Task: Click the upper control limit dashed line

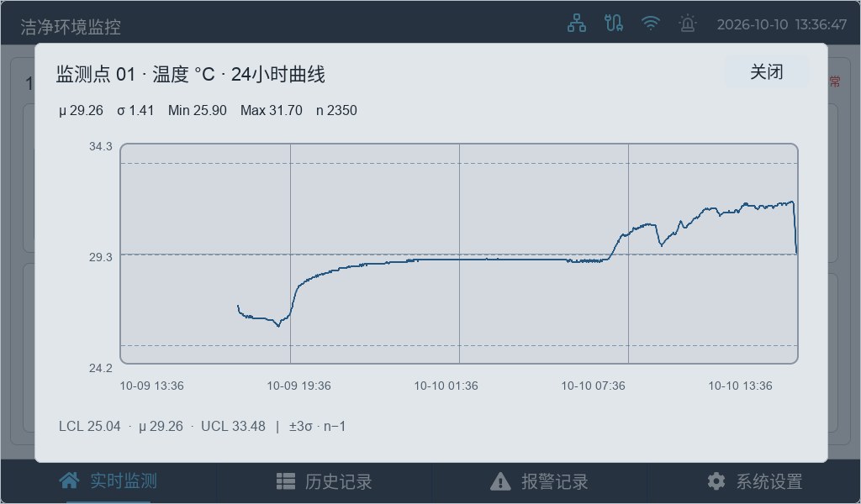Action: (459, 164)
